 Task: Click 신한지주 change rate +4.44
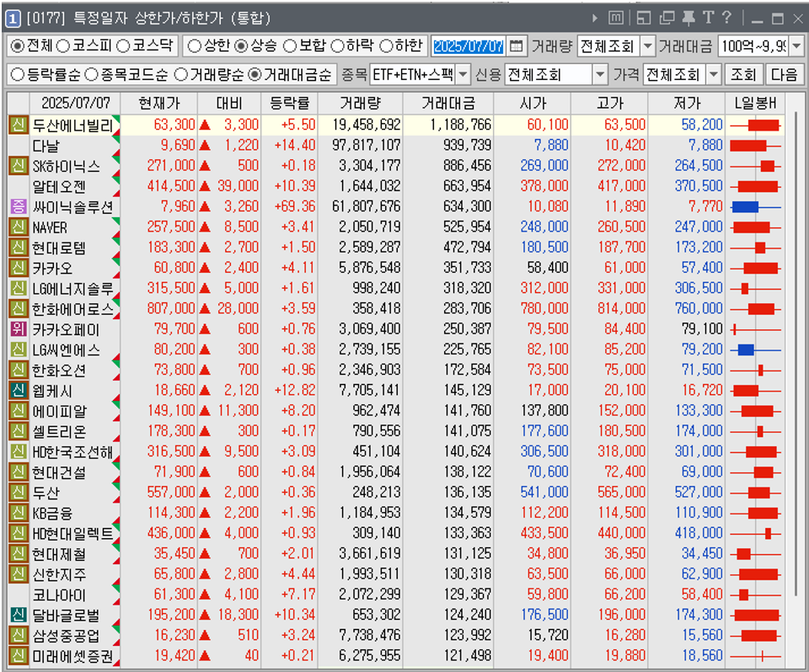point(298,574)
